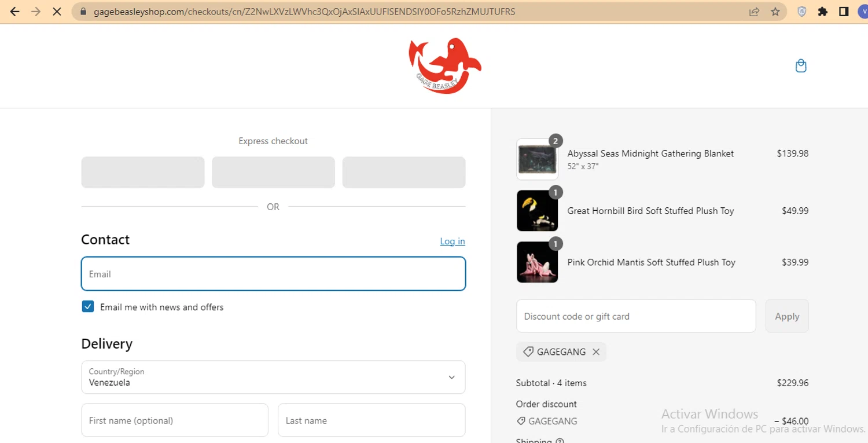This screenshot has width=868, height=443.
Task: Click the GAGEGANG order discount tag icon
Action: pos(521,421)
